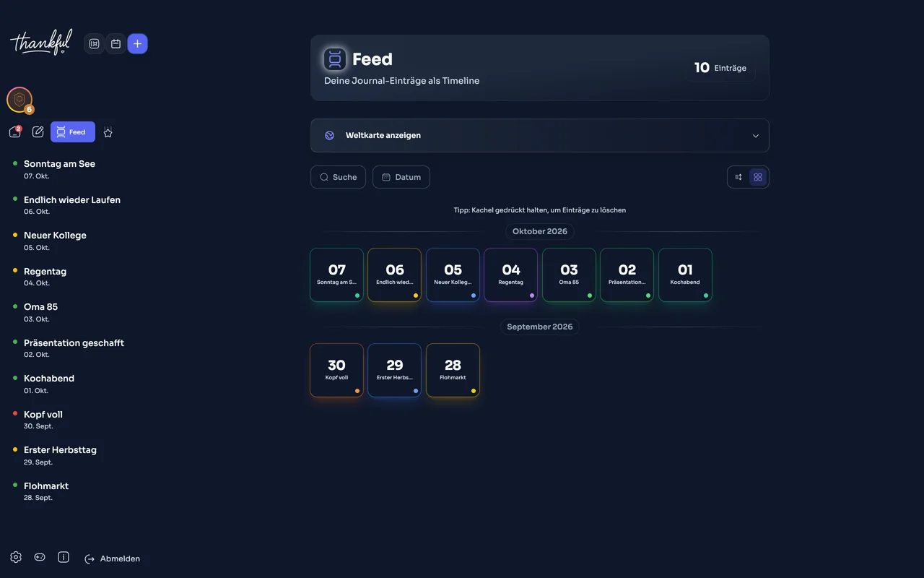Expand the Weltkarte anzeigen chevron
This screenshot has width=924, height=578.
756,136
